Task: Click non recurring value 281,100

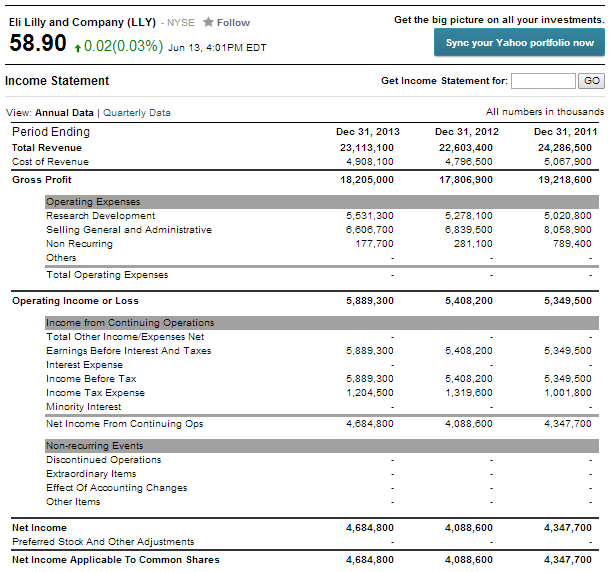Action: coord(473,244)
